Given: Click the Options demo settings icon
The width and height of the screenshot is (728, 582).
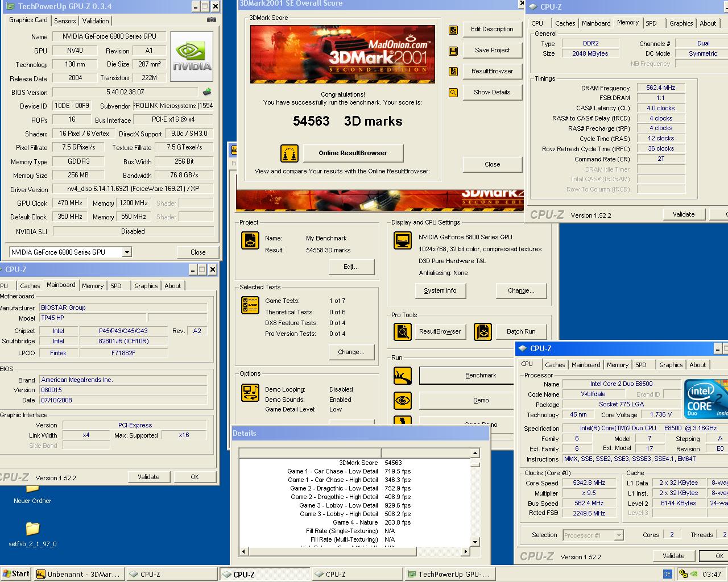Looking at the screenshot, I should (x=250, y=393).
